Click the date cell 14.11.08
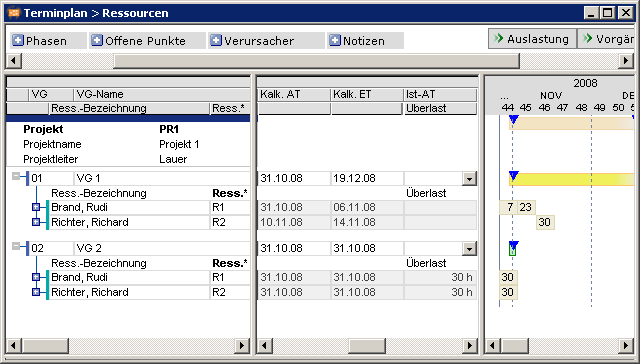This screenshot has height=364, width=640. tap(367, 222)
